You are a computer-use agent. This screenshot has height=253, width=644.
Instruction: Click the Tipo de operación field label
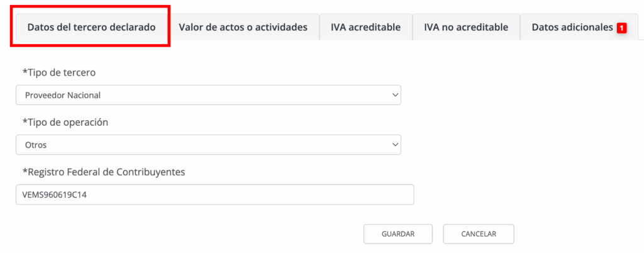click(x=65, y=122)
